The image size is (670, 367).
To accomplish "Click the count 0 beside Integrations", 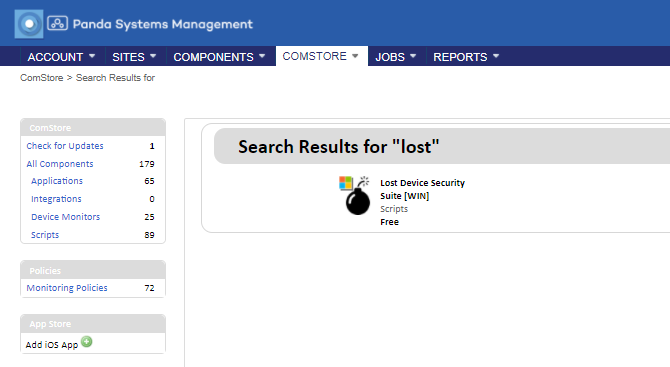I will click(x=152, y=199).
